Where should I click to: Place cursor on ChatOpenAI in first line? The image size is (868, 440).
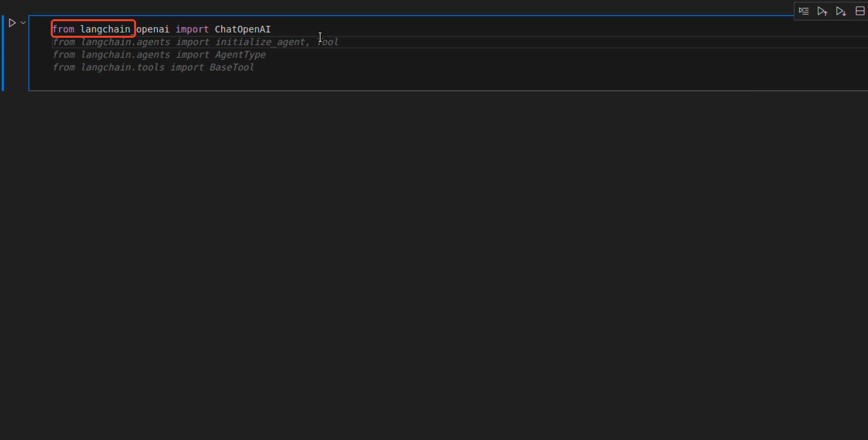pos(242,30)
